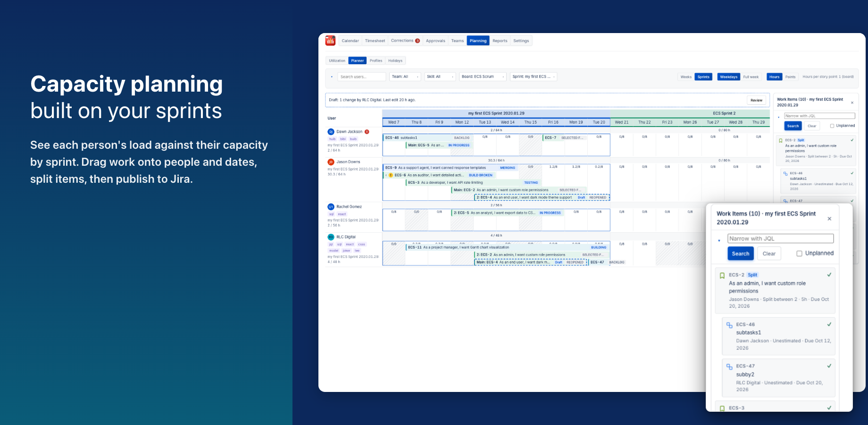Open the Team: All dropdown
Viewport: 868px width, 425px height.
(405, 76)
